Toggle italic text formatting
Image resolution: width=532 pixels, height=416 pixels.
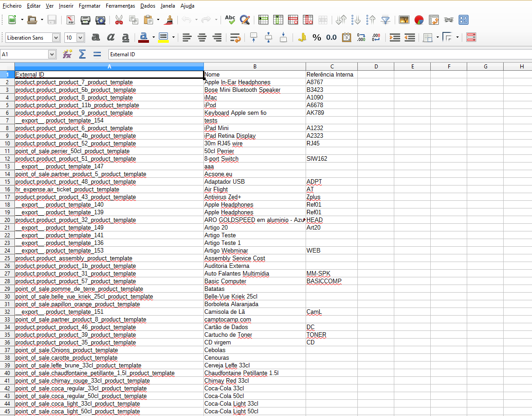tap(111, 37)
